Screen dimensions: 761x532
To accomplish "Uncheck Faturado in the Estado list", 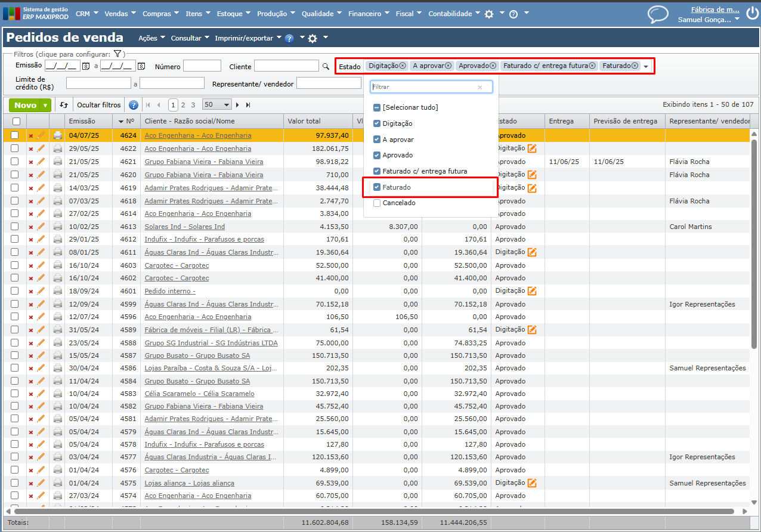I will pos(377,187).
